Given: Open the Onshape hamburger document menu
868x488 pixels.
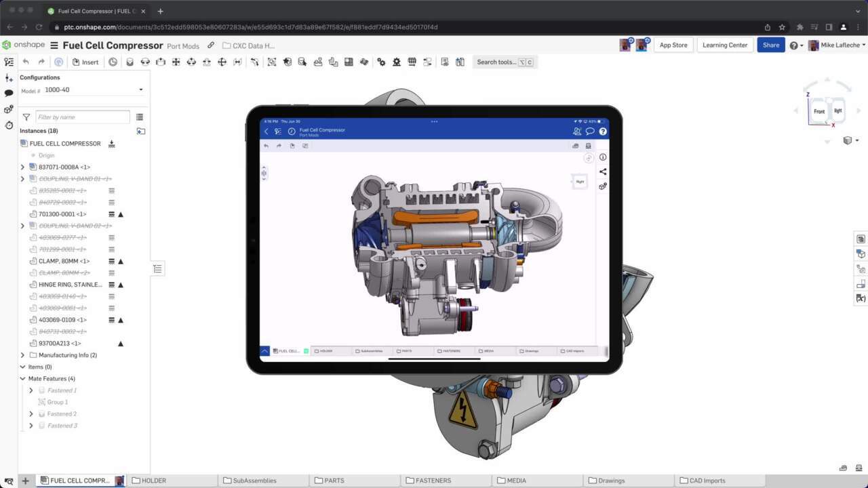Looking at the screenshot, I should click(x=54, y=45).
